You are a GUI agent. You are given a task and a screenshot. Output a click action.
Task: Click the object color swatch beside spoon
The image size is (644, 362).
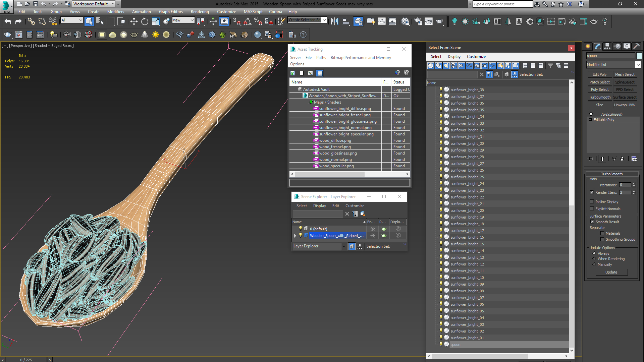[x=639, y=56]
